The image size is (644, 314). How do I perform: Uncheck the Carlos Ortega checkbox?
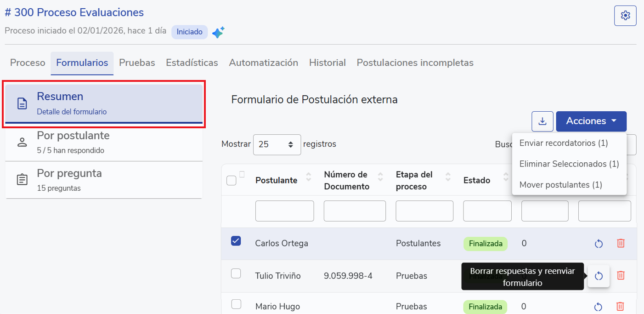pyautogui.click(x=236, y=241)
